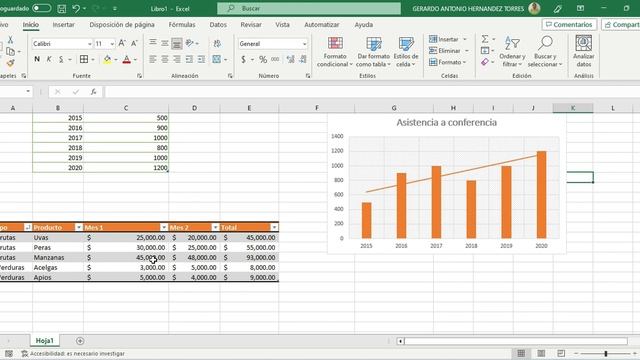The height and width of the screenshot is (360, 640).
Task: Open the Insertar ribbon tab
Action: (x=64, y=25)
